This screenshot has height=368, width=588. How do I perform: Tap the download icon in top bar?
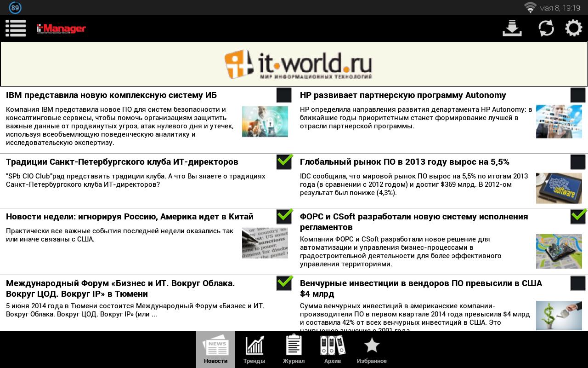512,29
